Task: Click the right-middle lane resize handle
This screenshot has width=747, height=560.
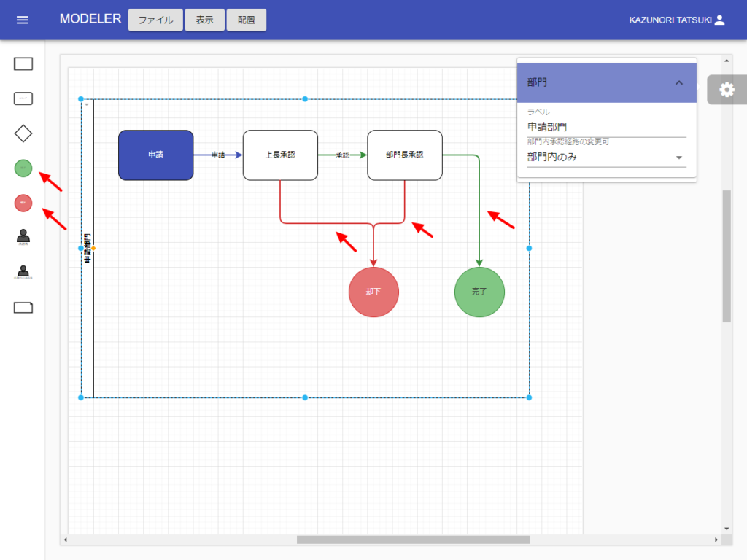Action: 530,248
